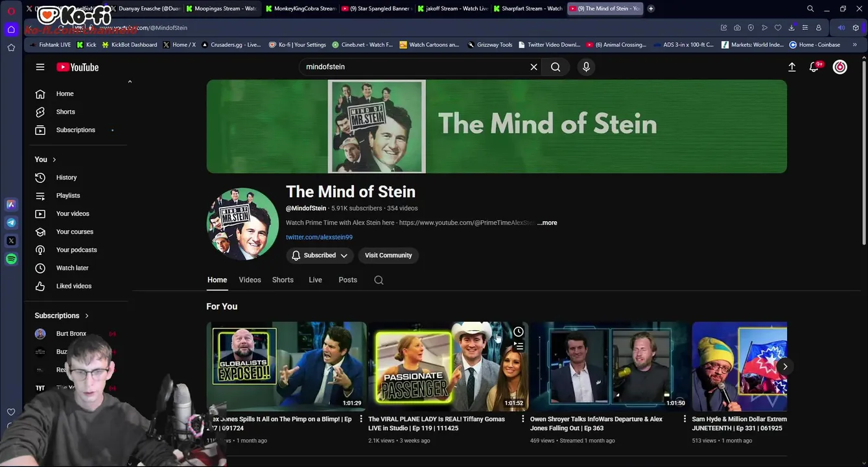Open Kick bookmark in bookmarks bar
868x467 pixels.
click(86, 45)
